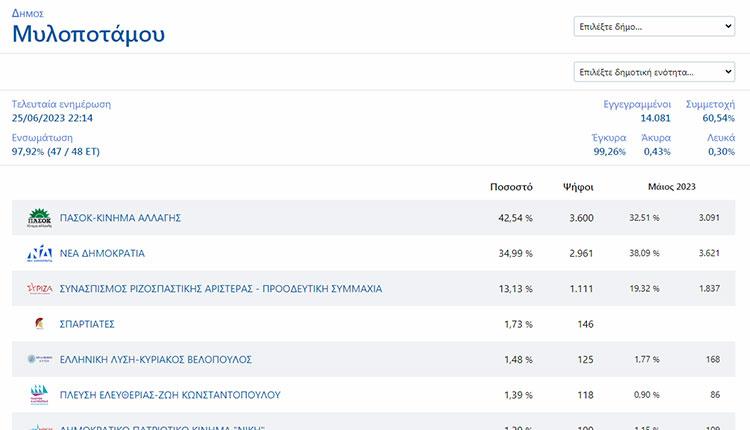Open the ΣΥΝΑΣΠΙΣΜΟΣ ΡΙΖΟΣΠΑΣΤΙΚΗΣ ΑΡΙΣΤΕΡΑΣ link

220,289
